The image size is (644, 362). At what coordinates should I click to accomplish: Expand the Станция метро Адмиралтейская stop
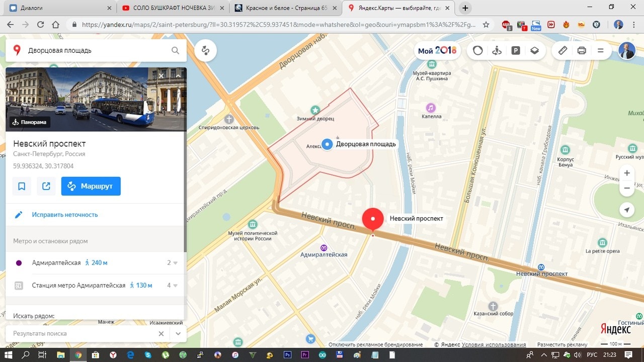pyautogui.click(x=175, y=286)
